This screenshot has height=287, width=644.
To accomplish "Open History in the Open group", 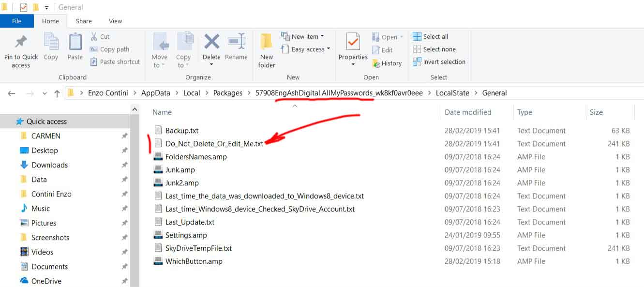I will pyautogui.click(x=387, y=63).
